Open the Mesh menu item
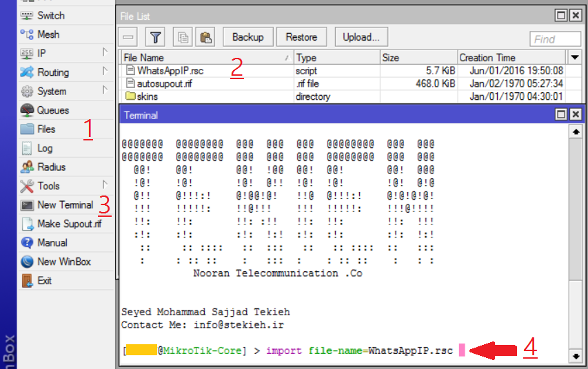 tap(65, 34)
